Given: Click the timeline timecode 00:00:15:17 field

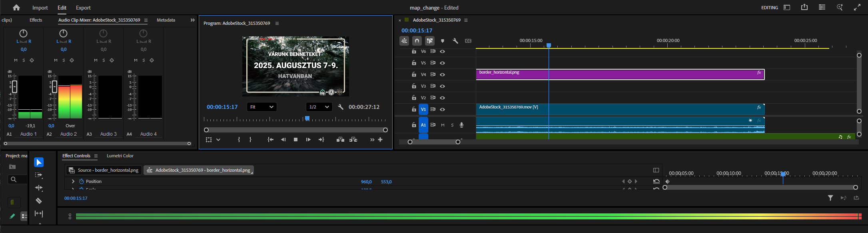Looking at the screenshot, I should click(x=417, y=30).
